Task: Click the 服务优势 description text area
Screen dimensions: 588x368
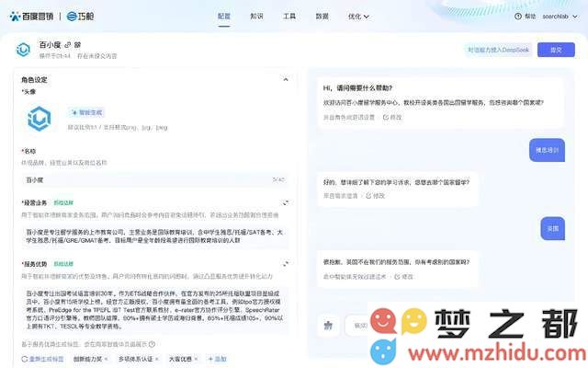Action: click(x=155, y=310)
